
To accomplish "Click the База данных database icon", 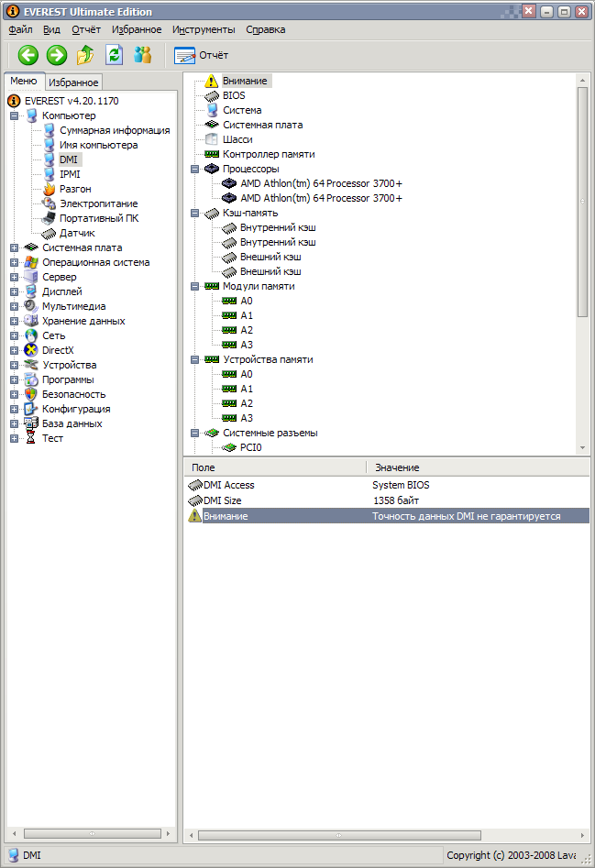I will (x=31, y=423).
